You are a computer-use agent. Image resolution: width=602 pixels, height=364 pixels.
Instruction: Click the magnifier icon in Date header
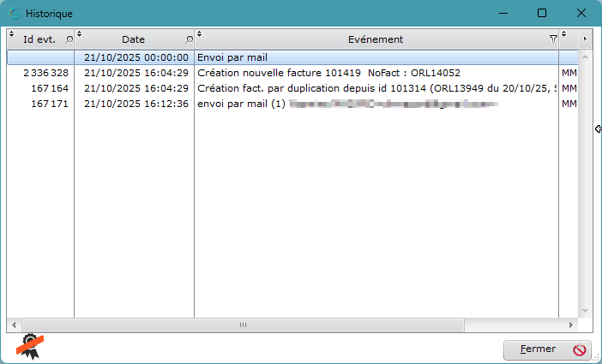click(x=189, y=39)
